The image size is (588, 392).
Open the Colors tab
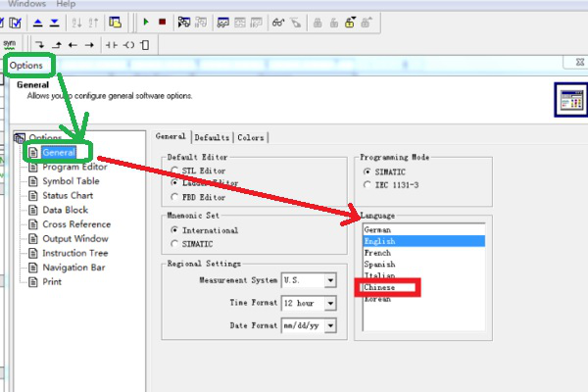coord(251,138)
